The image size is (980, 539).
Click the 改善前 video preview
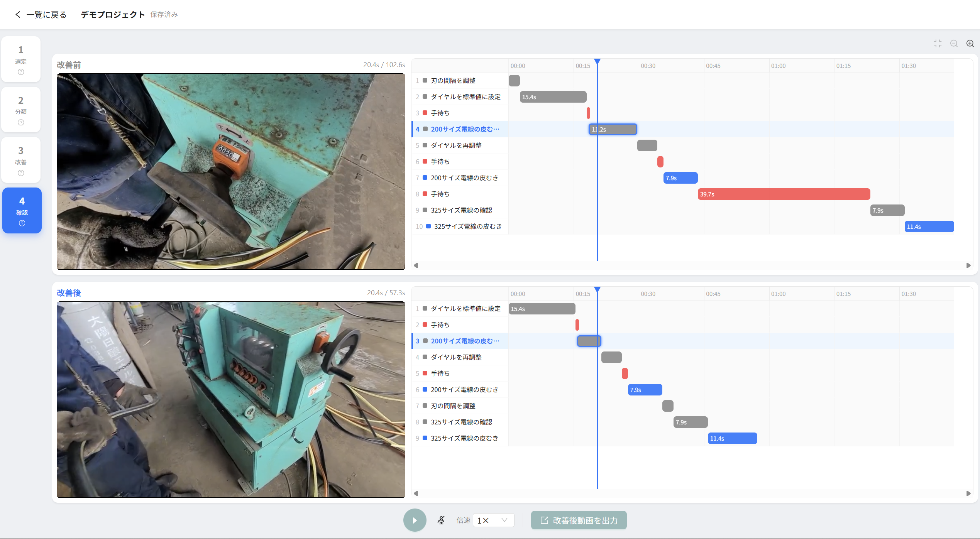[231, 172]
